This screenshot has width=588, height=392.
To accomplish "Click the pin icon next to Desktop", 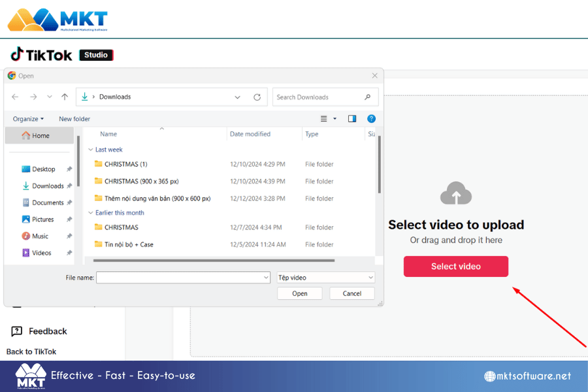I will point(69,169).
